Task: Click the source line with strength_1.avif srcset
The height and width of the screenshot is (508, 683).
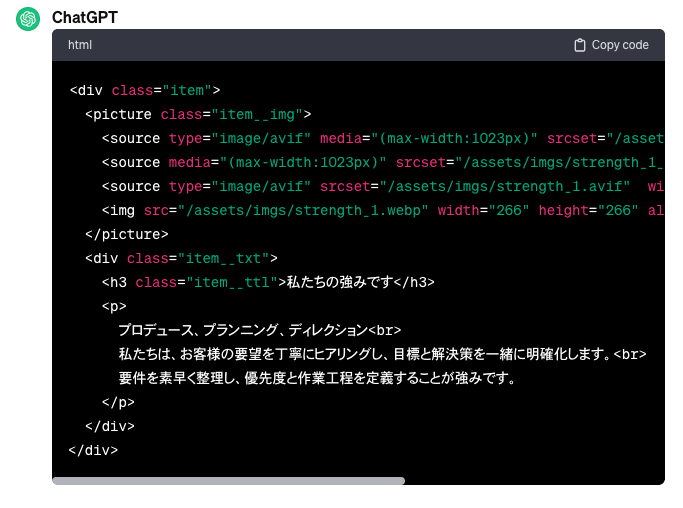Action: click(382, 186)
